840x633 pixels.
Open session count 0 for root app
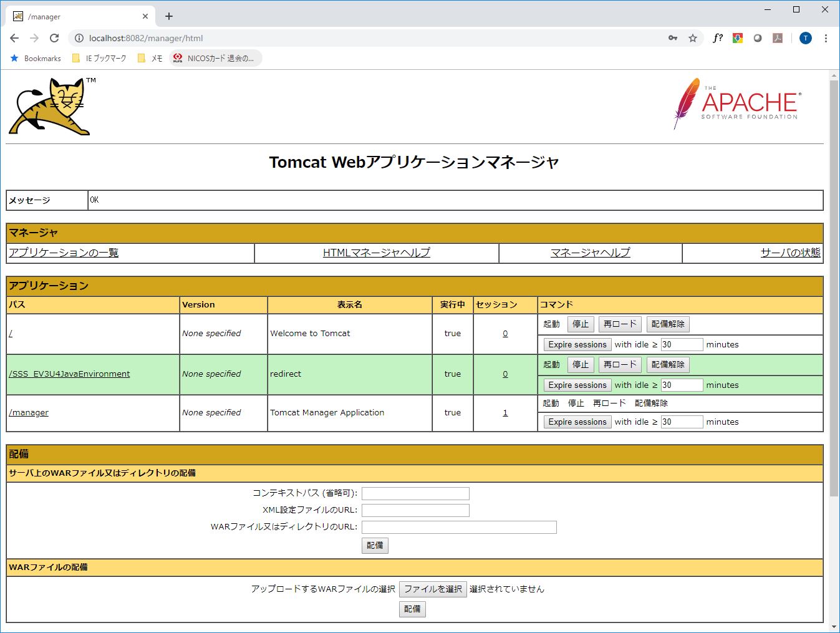click(x=505, y=334)
